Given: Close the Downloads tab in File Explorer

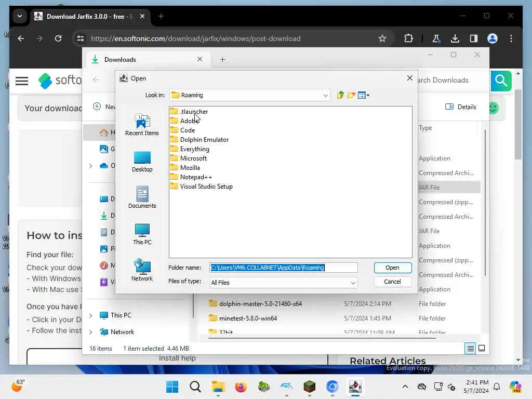Looking at the screenshot, I should [x=200, y=59].
